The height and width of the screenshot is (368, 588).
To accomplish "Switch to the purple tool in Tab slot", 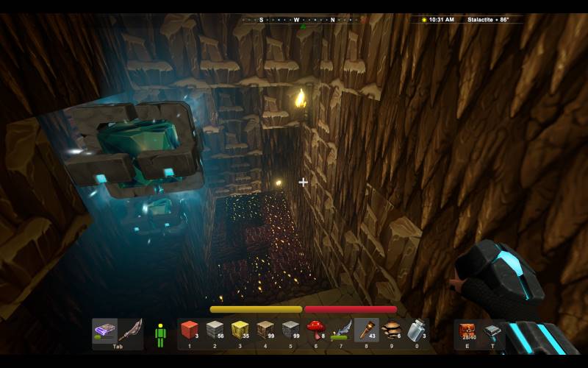I will pyautogui.click(x=105, y=330).
